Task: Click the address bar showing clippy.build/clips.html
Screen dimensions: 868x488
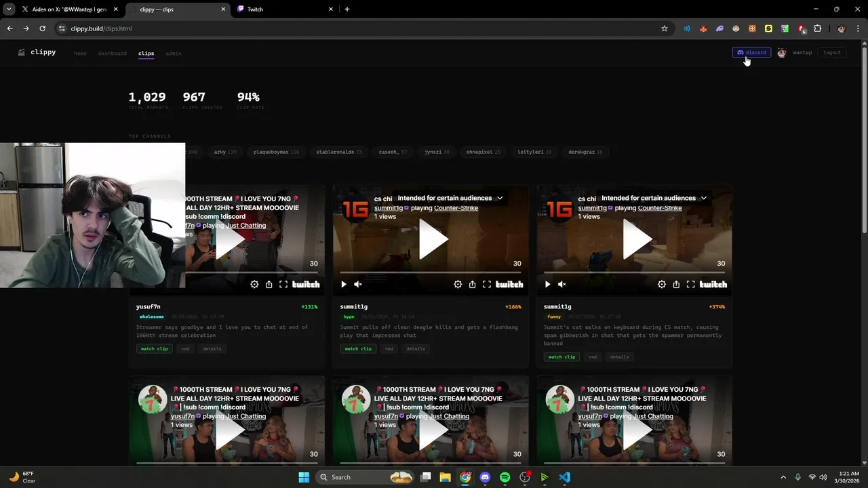Action: coord(363,28)
